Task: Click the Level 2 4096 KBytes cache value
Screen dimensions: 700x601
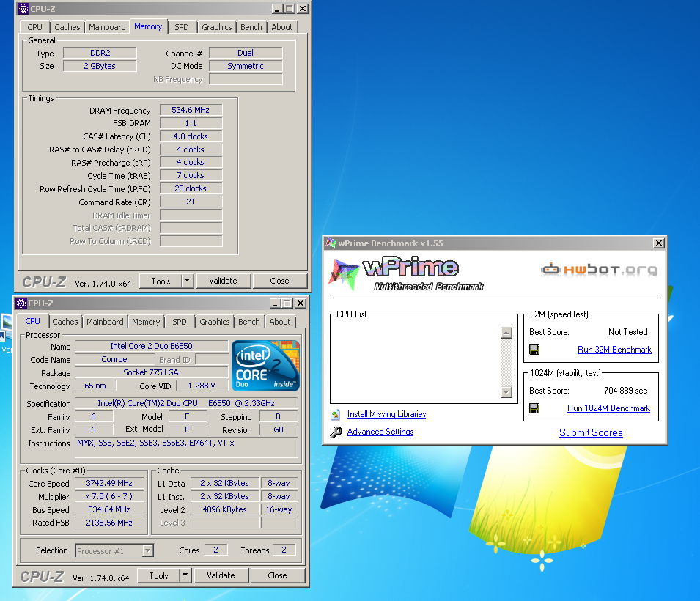Action: point(224,509)
